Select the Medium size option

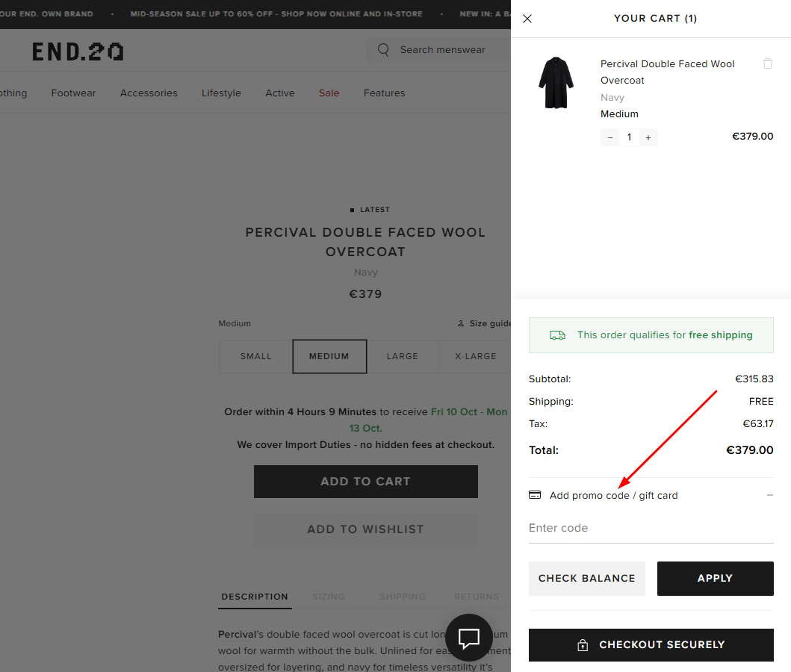[329, 356]
